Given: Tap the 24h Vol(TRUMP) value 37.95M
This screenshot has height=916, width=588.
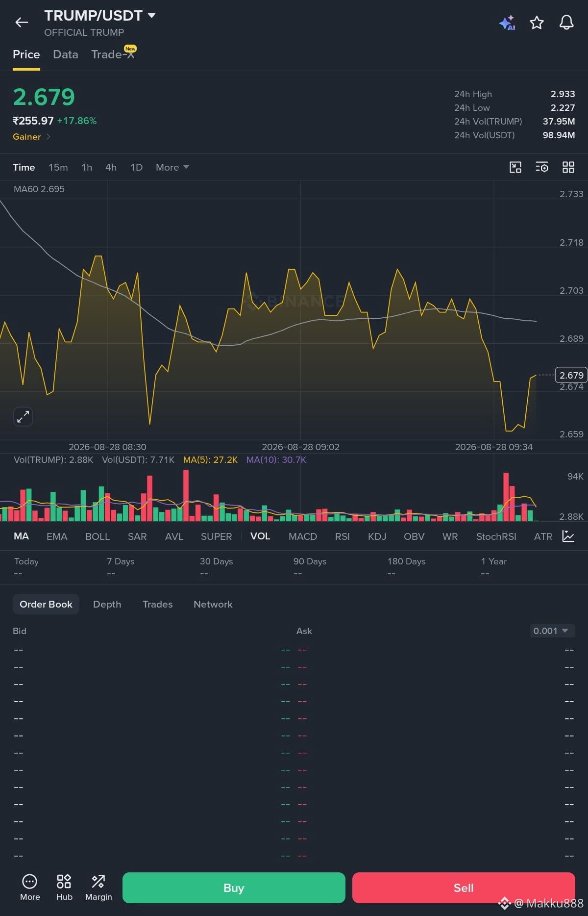Looking at the screenshot, I should pos(559,122).
